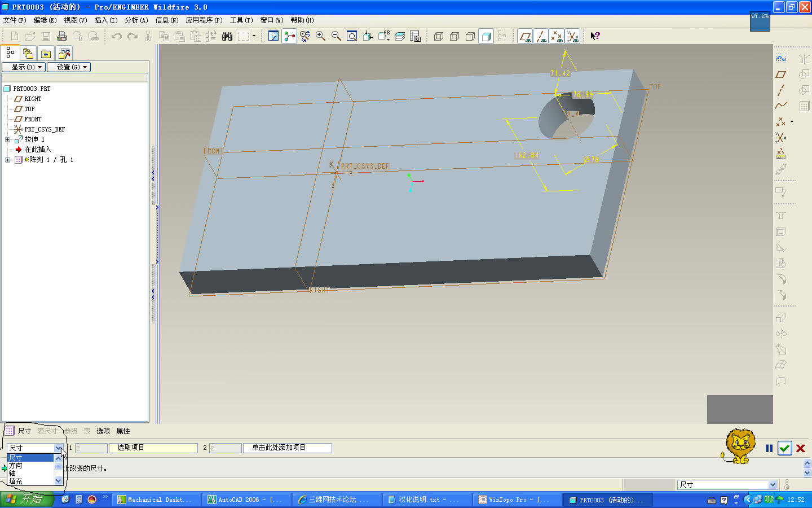Open the 设置 (Settings) dropdown
Viewport: 812px width, 508px height.
[x=69, y=67]
